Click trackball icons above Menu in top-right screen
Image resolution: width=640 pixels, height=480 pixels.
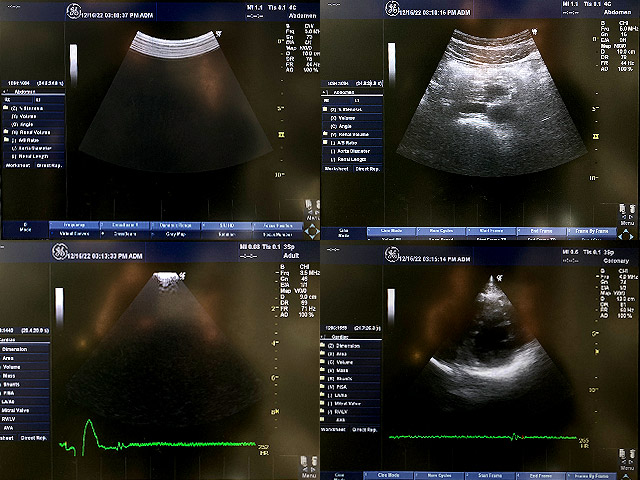tap(627, 210)
